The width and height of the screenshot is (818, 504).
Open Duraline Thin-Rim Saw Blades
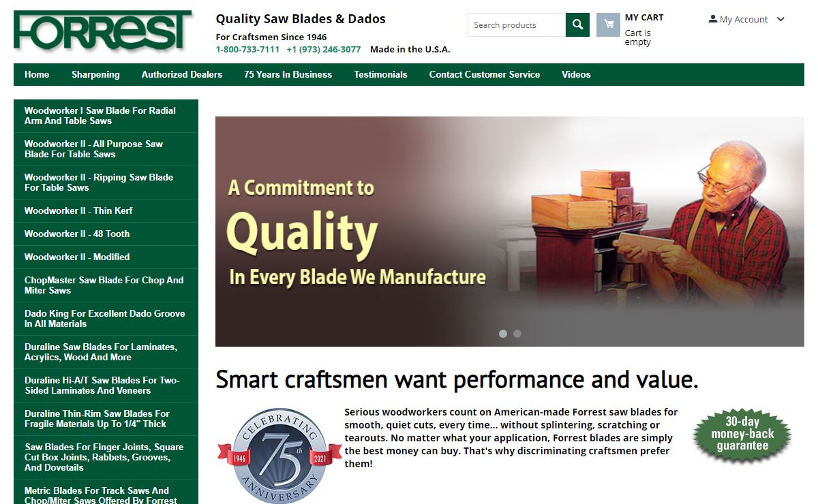pos(106,419)
